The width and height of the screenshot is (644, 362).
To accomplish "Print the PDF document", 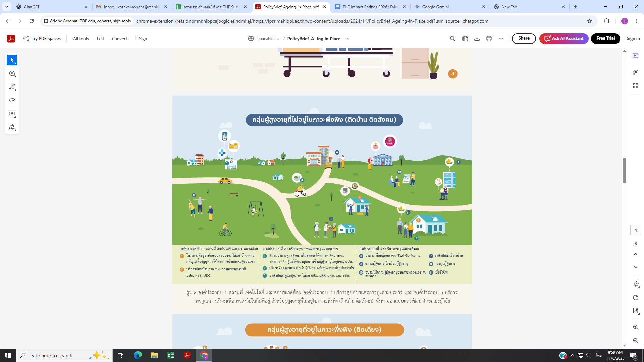I will click(x=489, y=39).
